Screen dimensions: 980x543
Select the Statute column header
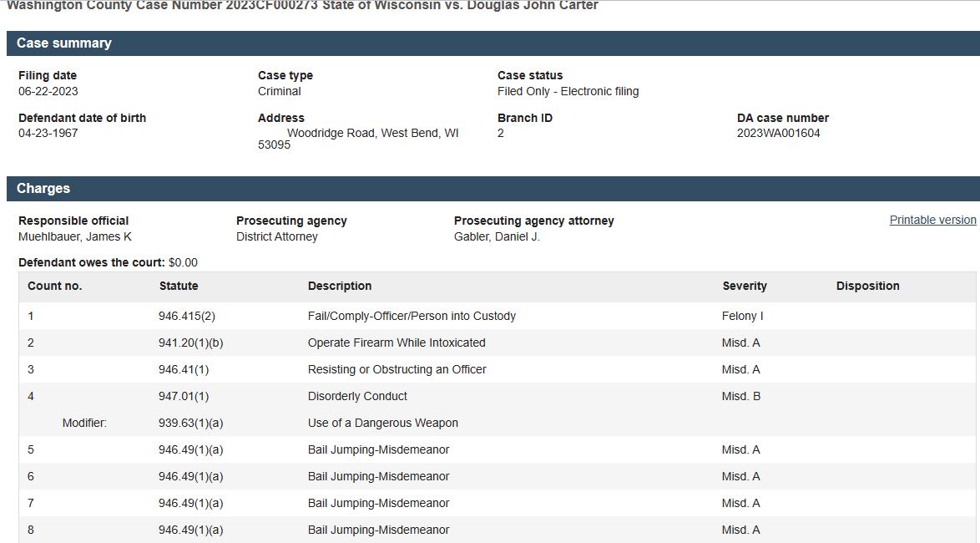(179, 286)
